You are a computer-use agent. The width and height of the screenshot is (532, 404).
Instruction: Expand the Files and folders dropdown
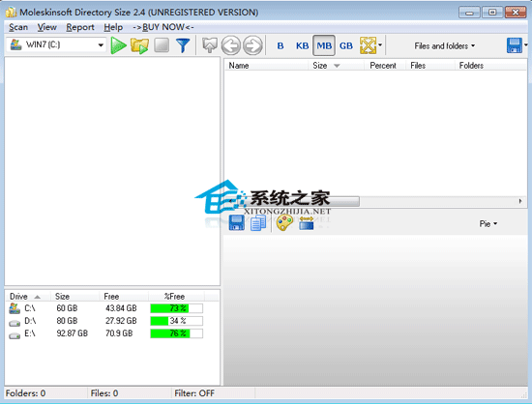click(x=445, y=45)
